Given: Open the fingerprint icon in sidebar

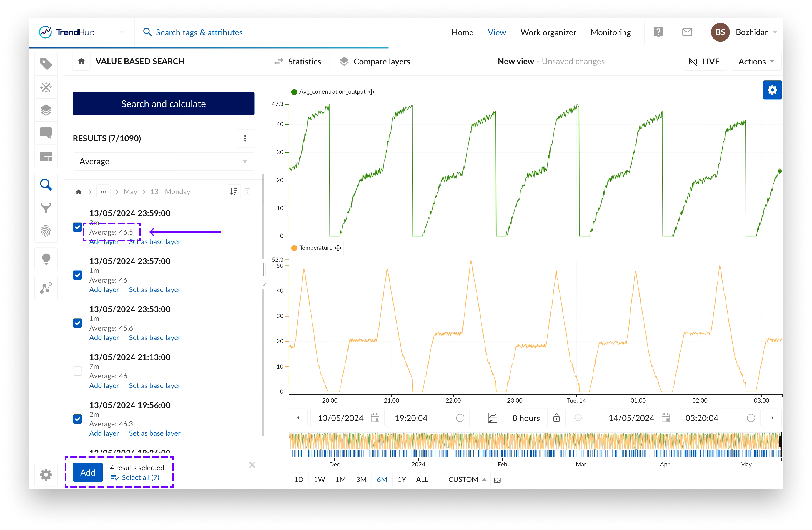Looking at the screenshot, I should (46, 231).
